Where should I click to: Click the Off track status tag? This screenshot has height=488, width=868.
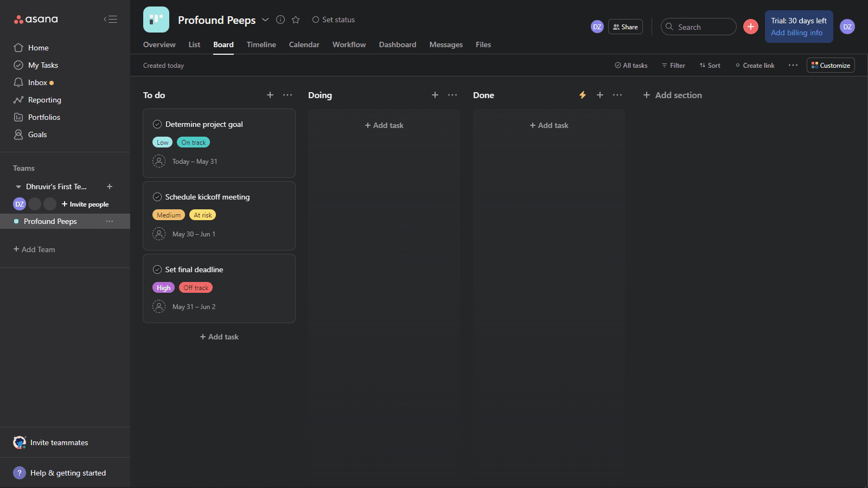point(196,288)
